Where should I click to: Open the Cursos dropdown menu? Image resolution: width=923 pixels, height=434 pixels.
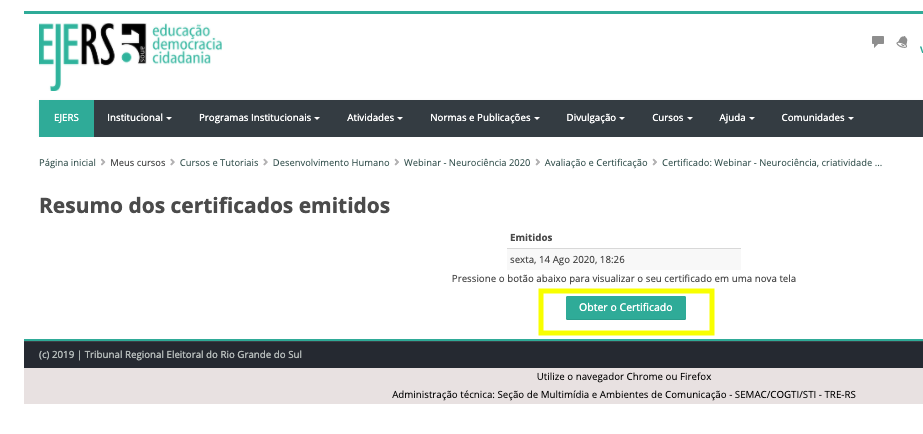(x=672, y=118)
